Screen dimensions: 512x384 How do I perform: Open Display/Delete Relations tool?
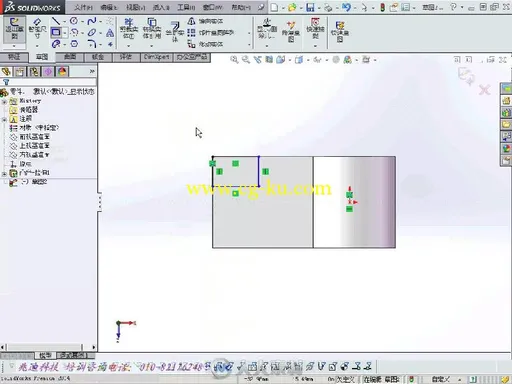pos(266,29)
